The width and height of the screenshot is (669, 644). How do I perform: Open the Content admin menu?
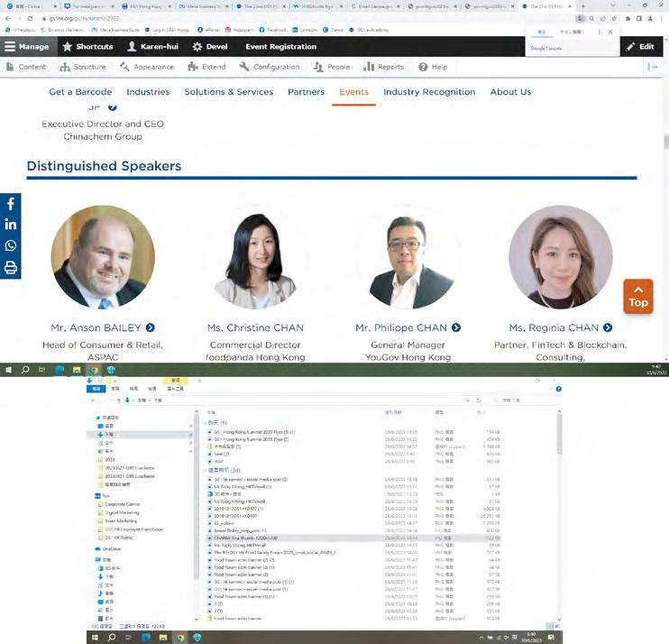tap(26, 67)
